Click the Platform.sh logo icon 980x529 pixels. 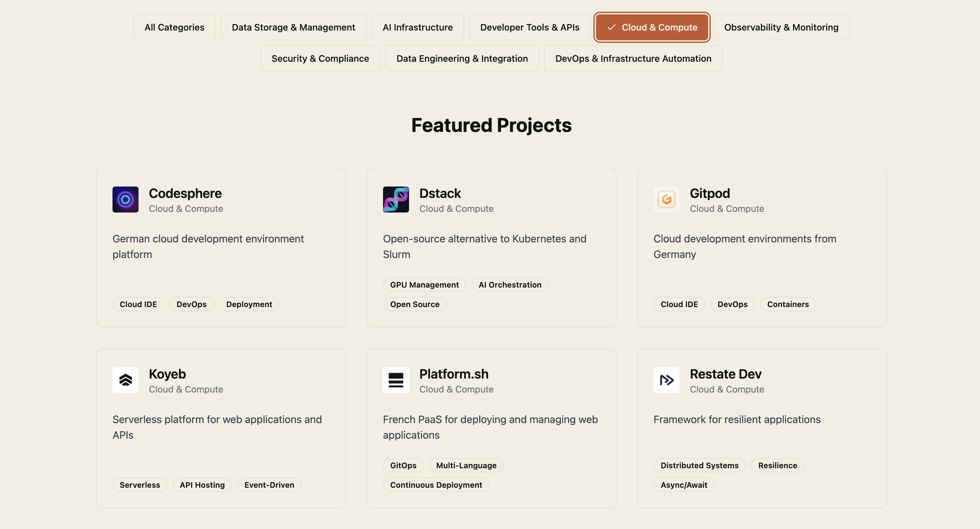click(396, 380)
